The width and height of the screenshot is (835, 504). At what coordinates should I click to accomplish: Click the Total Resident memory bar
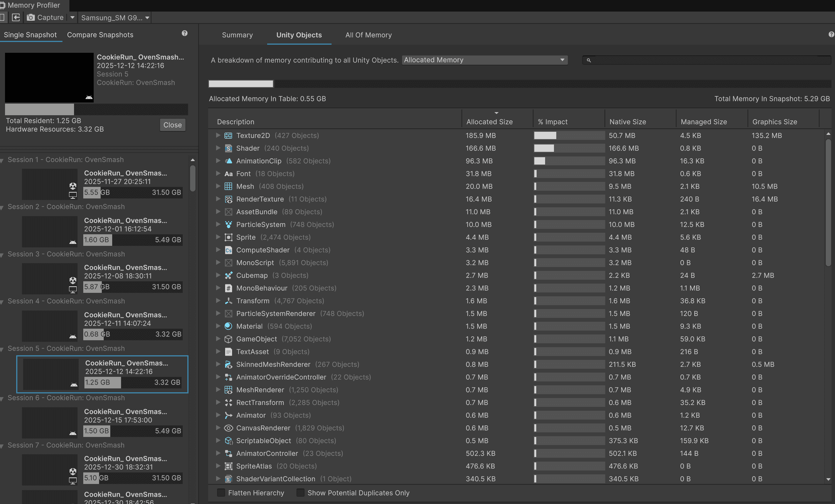96,109
